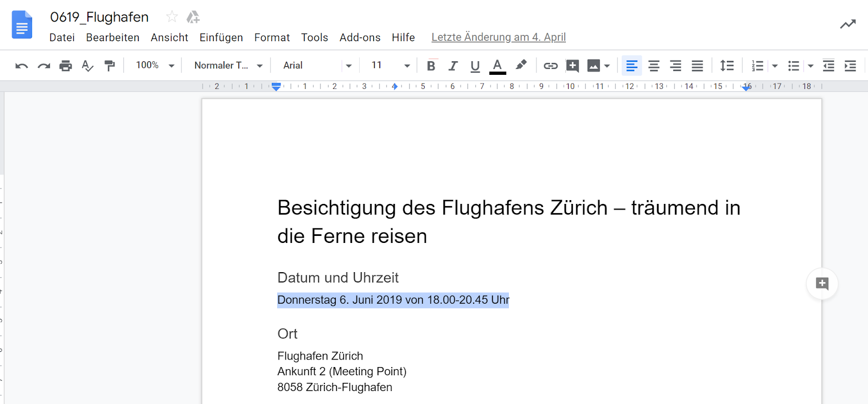868x404 pixels.
Task: Decrease the paragraph indent
Action: click(828, 66)
